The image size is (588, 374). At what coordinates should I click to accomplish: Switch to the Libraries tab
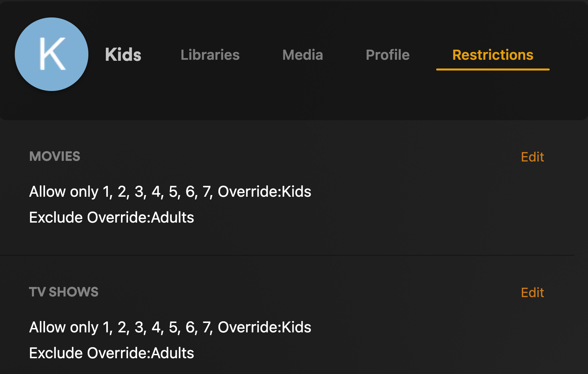point(210,55)
